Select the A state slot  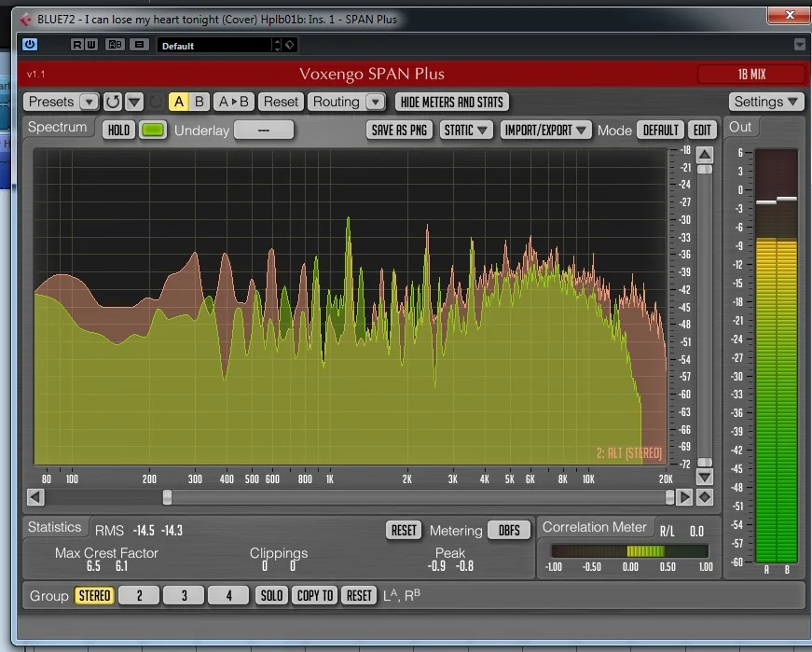(179, 102)
